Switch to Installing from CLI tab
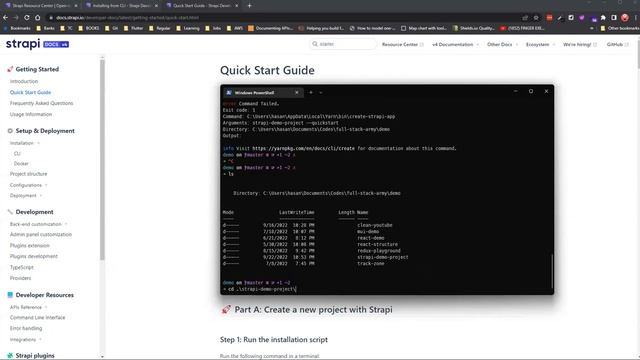This screenshot has height=360, width=640. (x=121, y=6)
